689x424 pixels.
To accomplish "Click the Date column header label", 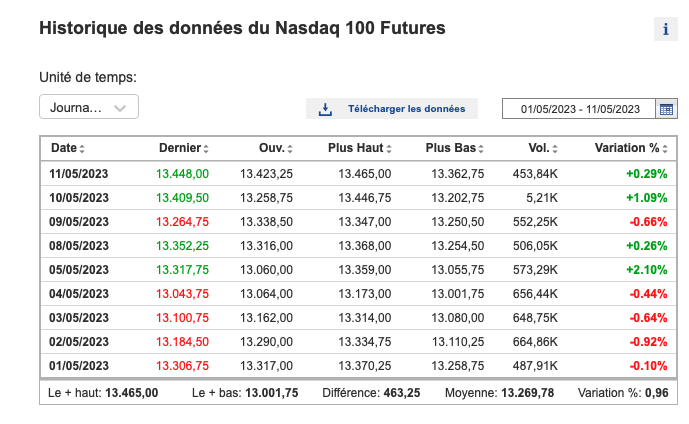I will pyautogui.click(x=63, y=148).
